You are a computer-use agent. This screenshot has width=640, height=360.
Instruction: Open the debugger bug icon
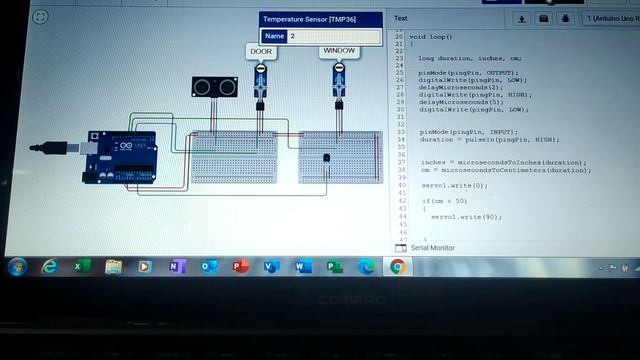point(565,19)
